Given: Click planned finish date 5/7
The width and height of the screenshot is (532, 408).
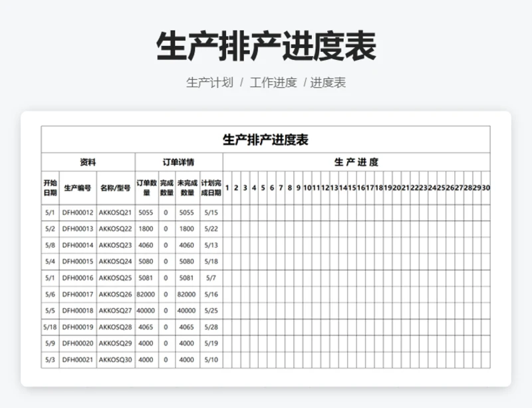Looking at the screenshot, I should [211, 278].
